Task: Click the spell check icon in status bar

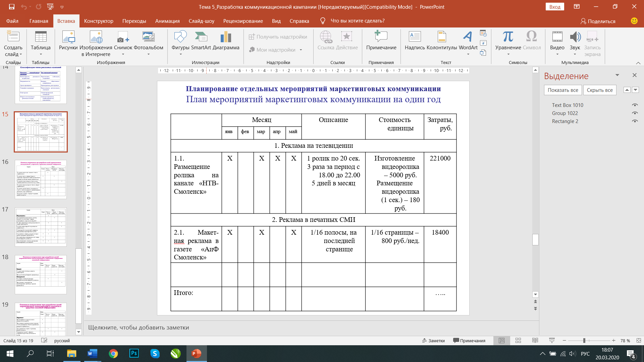Action: [44, 341]
